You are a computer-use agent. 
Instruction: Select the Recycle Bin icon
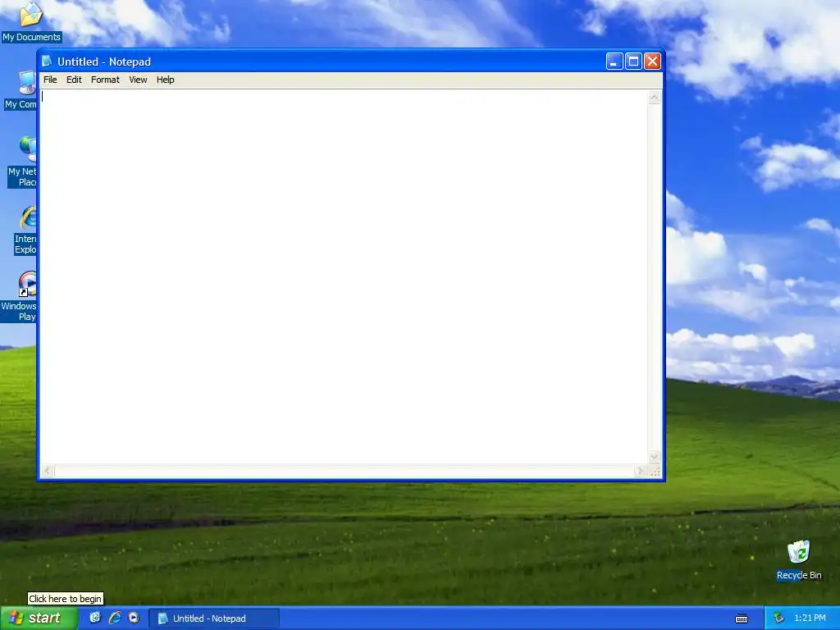tap(799, 559)
